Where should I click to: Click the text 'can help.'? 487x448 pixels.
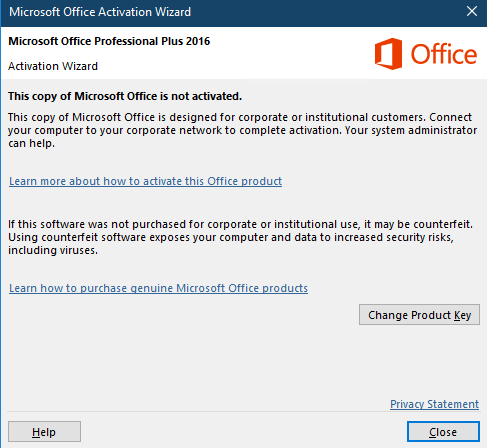pyautogui.click(x=31, y=143)
